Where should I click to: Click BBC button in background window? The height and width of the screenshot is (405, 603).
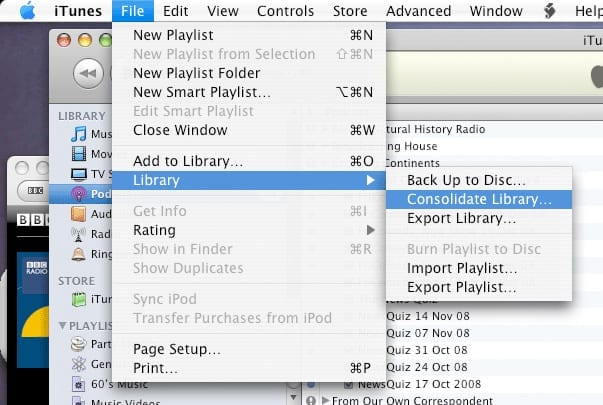coord(35,190)
